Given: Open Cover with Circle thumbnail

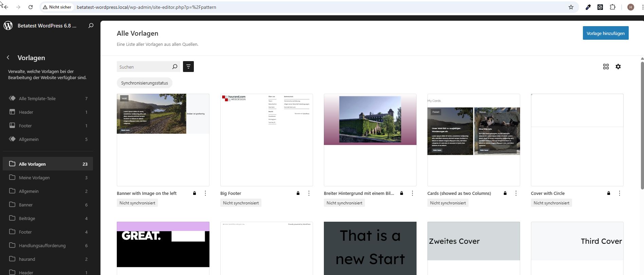Looking at the screenshot, I should click(x=577, y=140).
